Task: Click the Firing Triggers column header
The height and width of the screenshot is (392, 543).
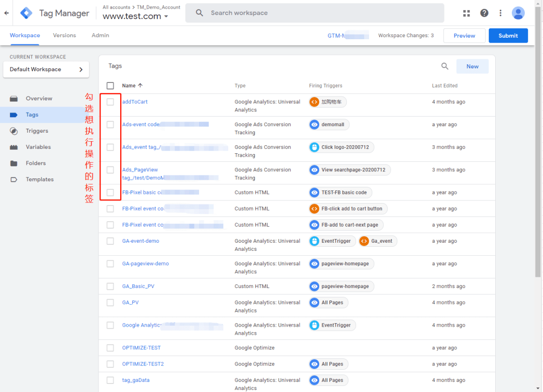Action: [x=325, y=85]
